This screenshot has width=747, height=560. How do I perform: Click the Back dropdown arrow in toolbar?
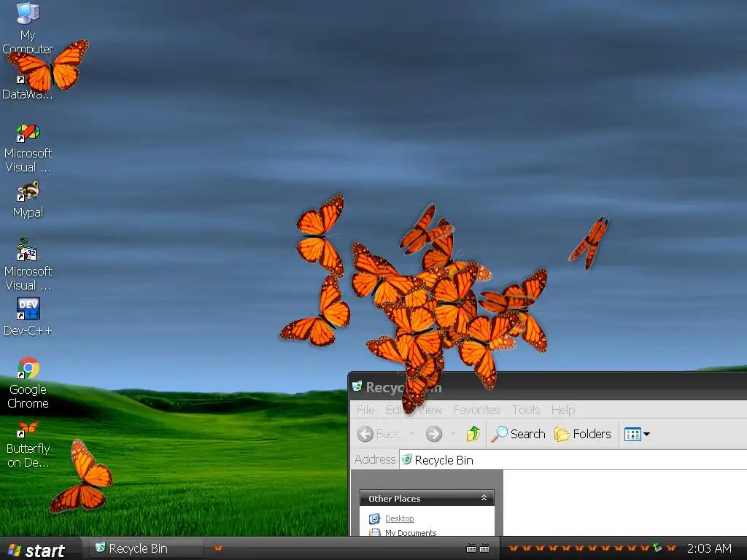coord(411,434)
